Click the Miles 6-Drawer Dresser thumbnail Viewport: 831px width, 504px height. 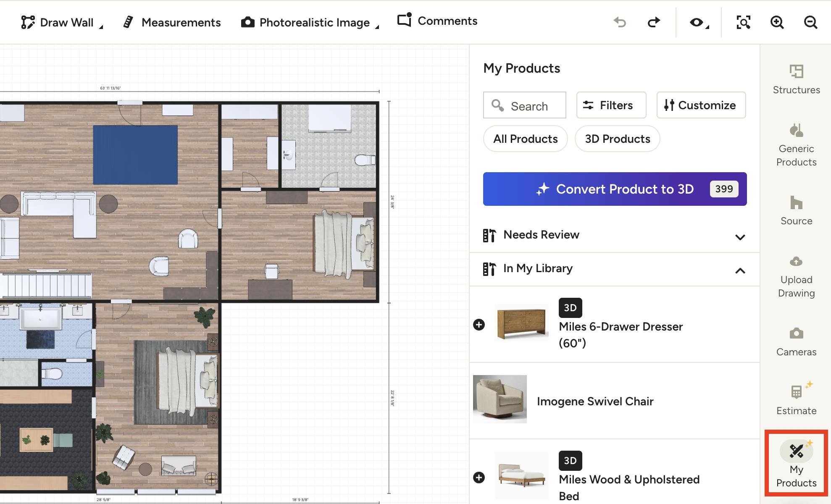(522, 323)
